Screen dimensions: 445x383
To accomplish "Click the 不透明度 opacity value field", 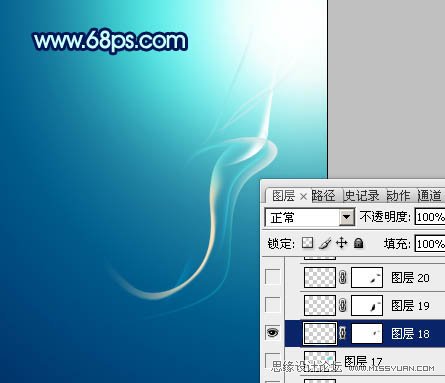I will 430,217.
